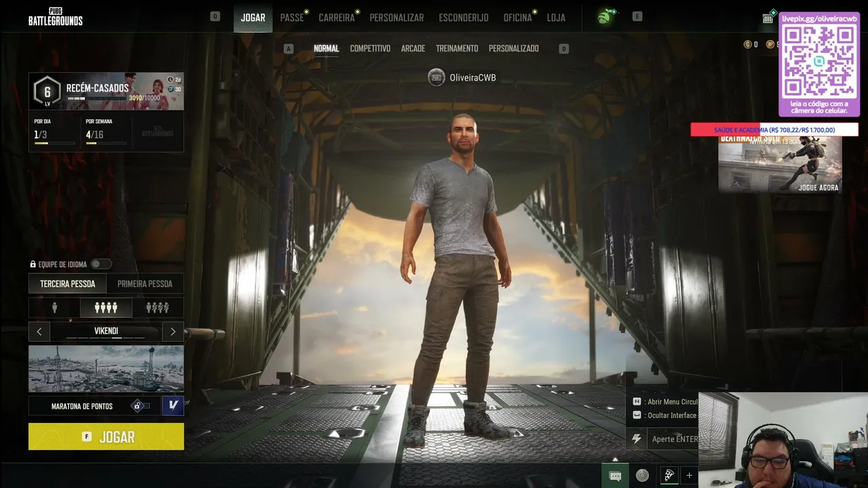Add a new slot with plus icon
Image resolution: width=868 pixels, height=488 pixels.
tap(689, 476)
